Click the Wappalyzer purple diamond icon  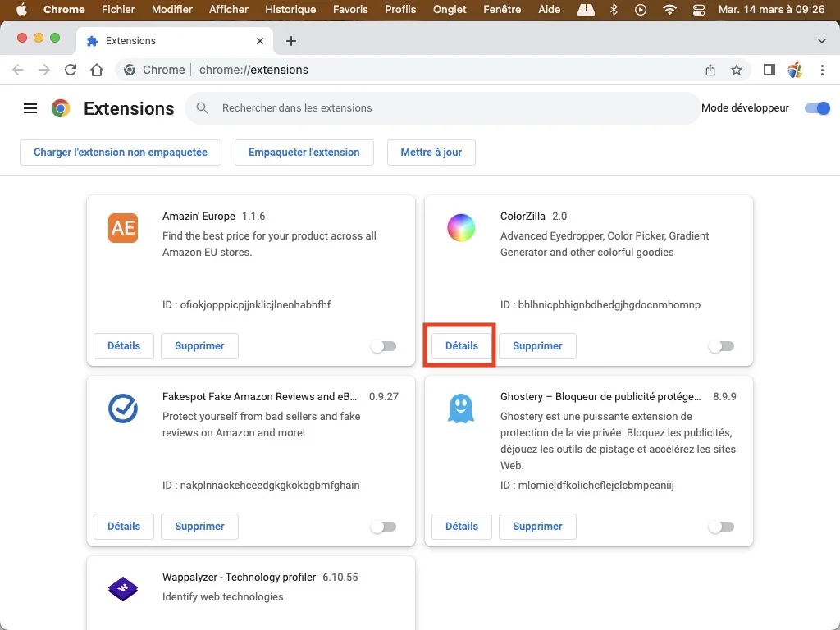(123, 589)
